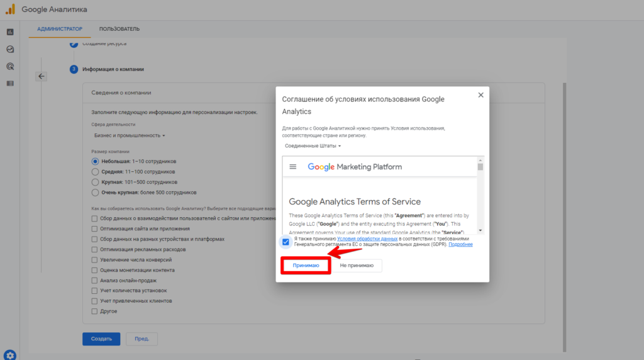This screenshot has width=644, height=360.
Task: Open the Advertising icon in left sidebar
Action: 10,67
